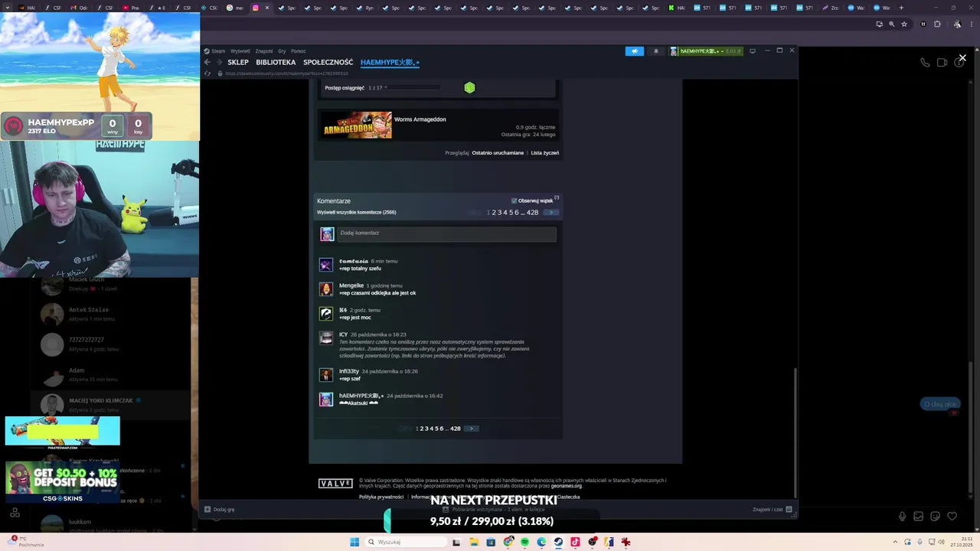The image size is (980, 551).
Task: Switch to the BIBLIOTEKA tab
Action: pyautogui.click(x=276, y=62)
